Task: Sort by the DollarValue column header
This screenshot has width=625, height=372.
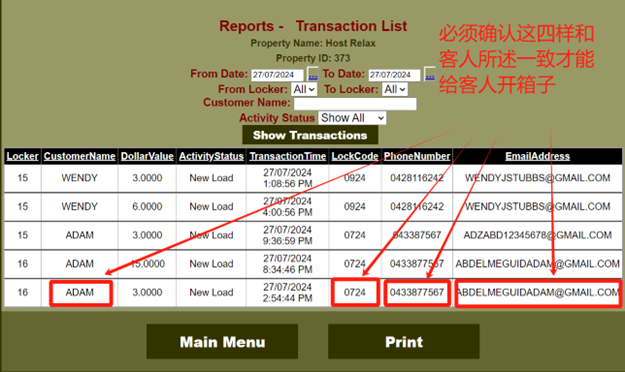Action: (147, 156)
